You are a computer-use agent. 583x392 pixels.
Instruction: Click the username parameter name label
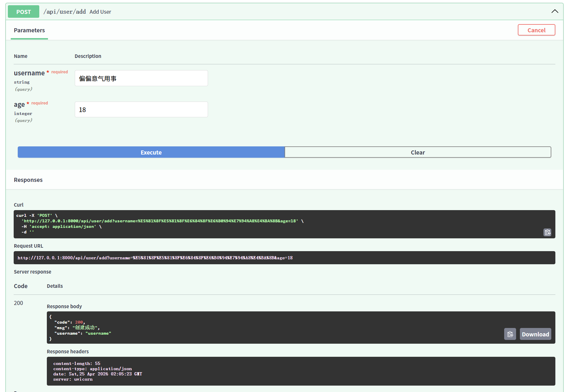click(x=29, y=73)
